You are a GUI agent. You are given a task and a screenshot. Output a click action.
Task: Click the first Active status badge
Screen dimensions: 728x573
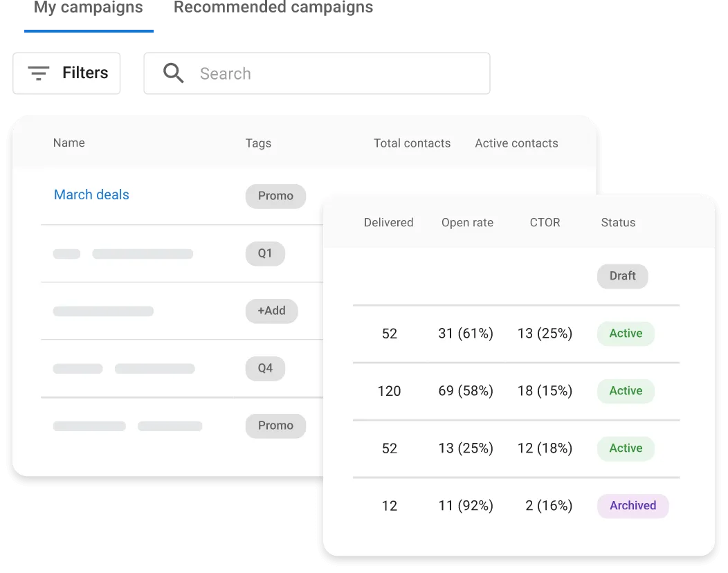tap(626, 334)
